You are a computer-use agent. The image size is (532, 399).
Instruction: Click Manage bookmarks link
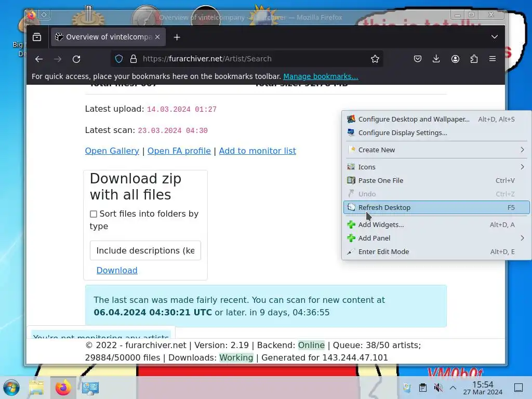coord(321,76)
